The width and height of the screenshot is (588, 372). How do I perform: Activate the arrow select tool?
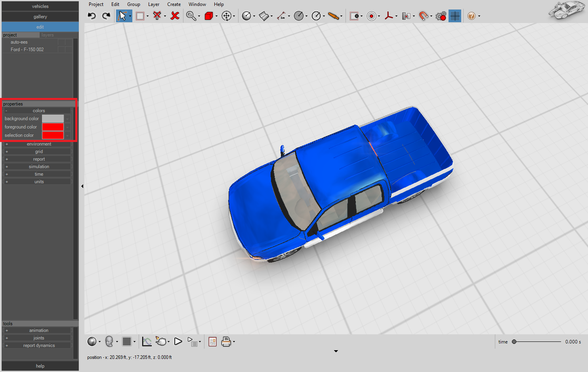coord(122,16)
